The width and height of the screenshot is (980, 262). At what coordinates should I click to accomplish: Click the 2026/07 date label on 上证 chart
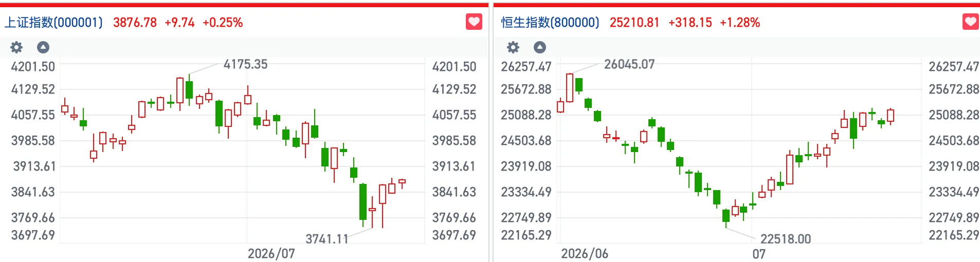pos(271,254)
